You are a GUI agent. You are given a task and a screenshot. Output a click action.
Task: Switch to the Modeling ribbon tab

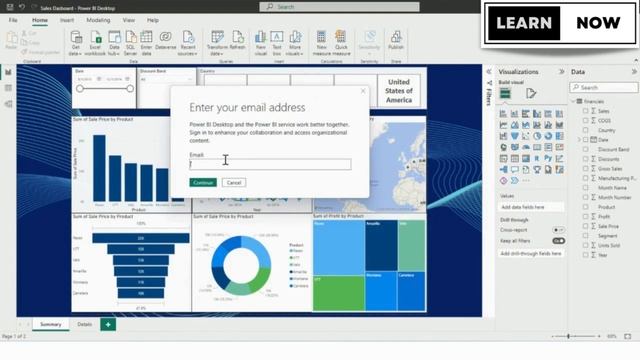click(98, 20)
